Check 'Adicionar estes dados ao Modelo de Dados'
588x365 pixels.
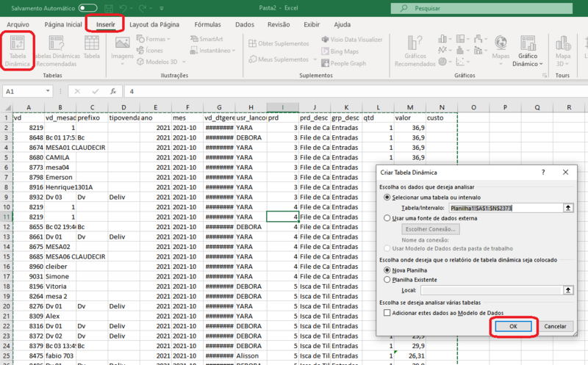[x=387, y=313]
